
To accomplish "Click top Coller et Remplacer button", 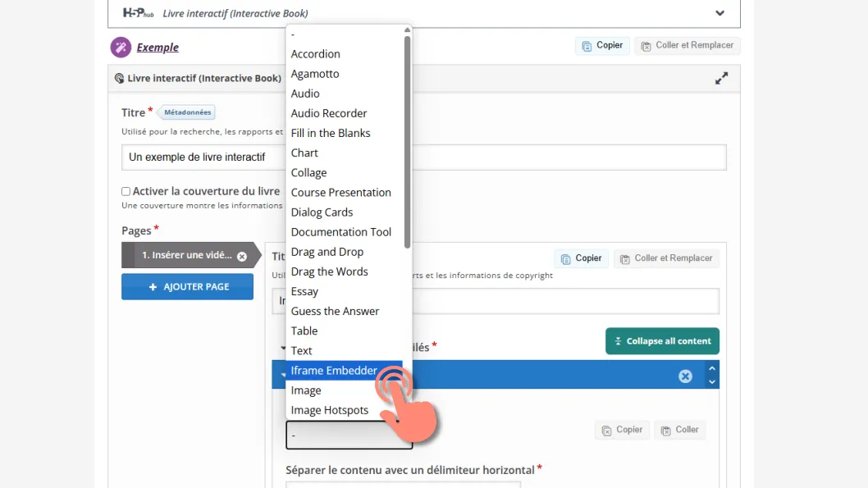I will pyautogui.click(x=687, y=45).
